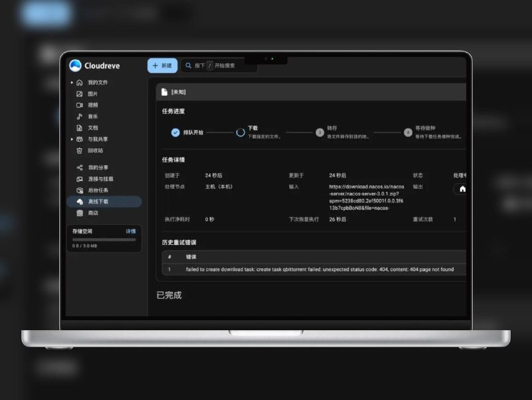Select the 视频 (Videos) sidebar icon
Viewport: 532px width, 400px height.
(x=80, y=105)
